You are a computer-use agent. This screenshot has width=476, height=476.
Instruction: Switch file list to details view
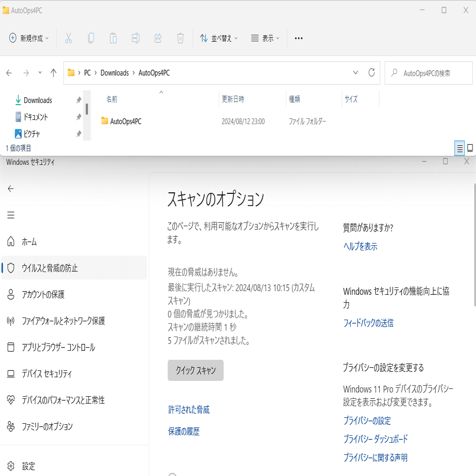pyautogui.click(x=460, y=148)
